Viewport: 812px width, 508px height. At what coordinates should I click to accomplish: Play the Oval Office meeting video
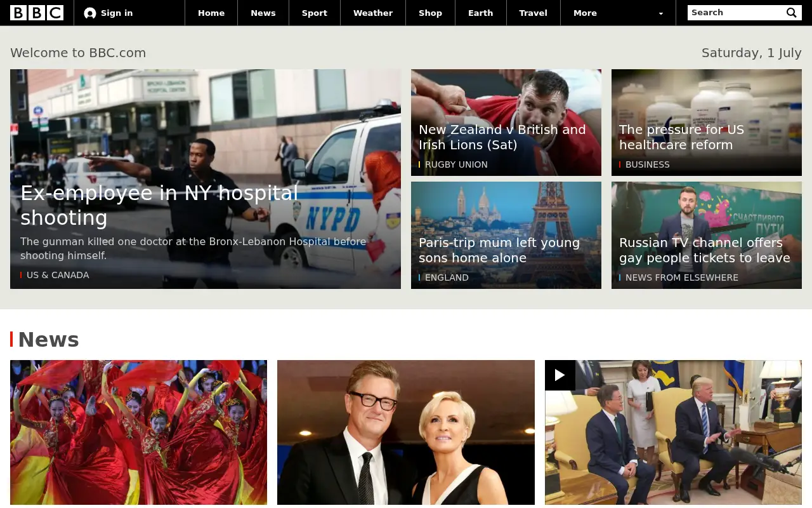click(560, 375)
